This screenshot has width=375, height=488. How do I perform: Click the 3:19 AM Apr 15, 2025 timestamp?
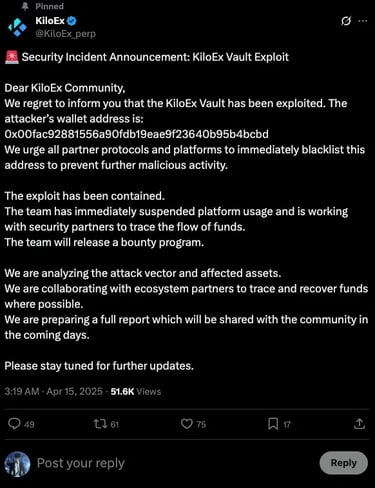(53, 391)
